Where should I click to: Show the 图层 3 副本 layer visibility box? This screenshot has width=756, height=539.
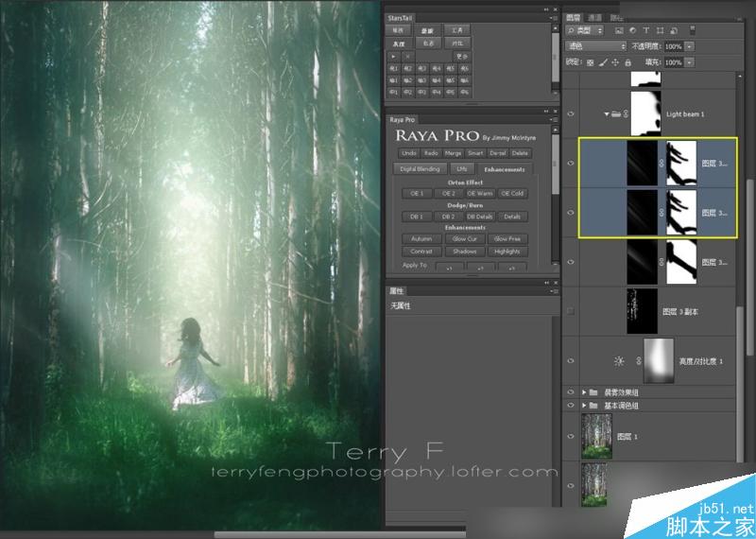(571, 312)
